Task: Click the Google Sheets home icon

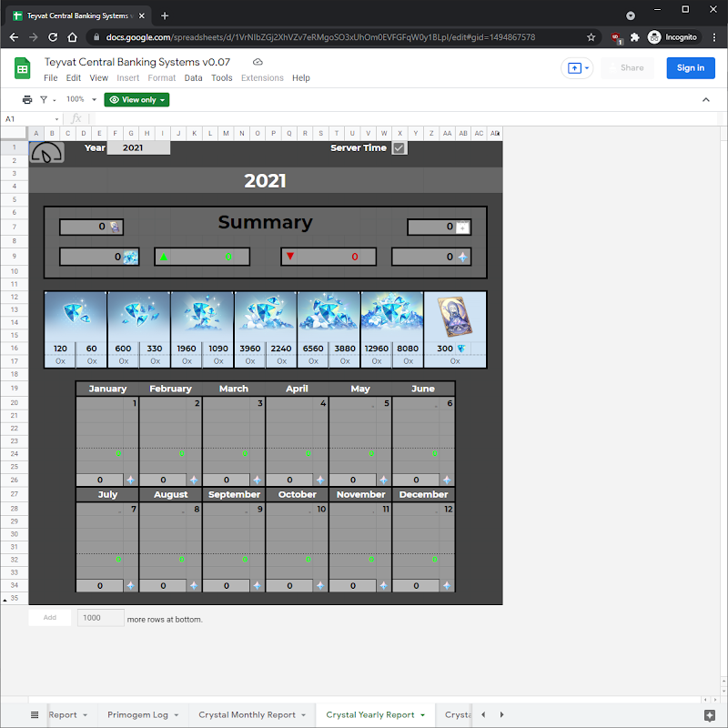Action: point(22,68)
